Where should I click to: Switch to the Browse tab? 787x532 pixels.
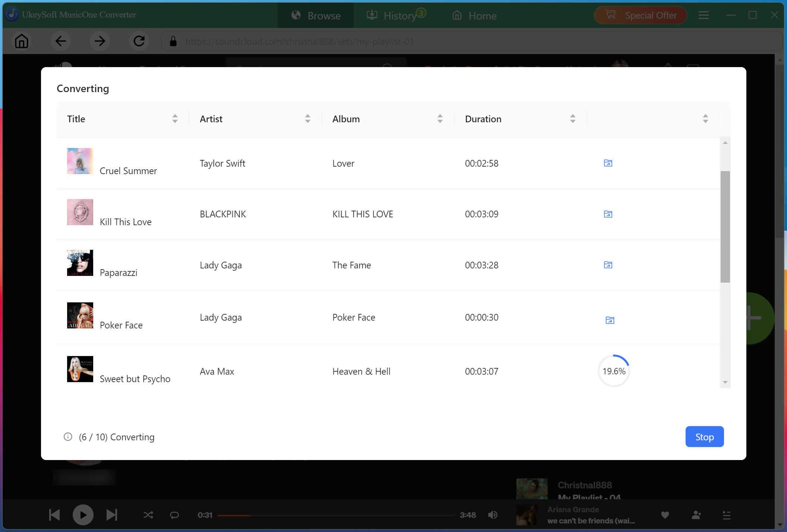click(x=316, y=15)
